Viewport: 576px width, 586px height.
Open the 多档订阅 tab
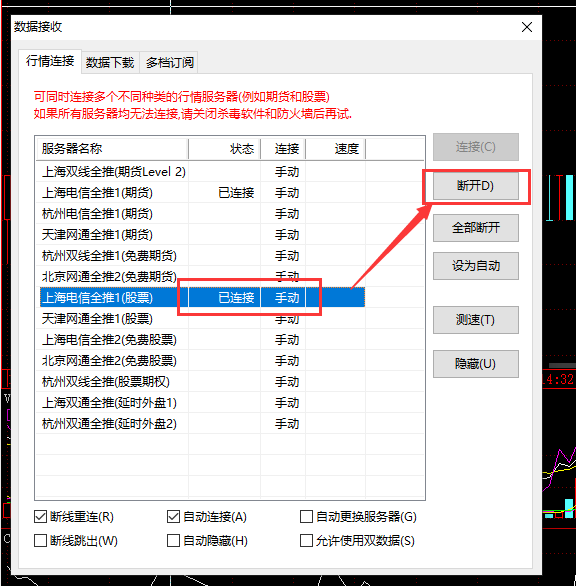pos(170,62)
